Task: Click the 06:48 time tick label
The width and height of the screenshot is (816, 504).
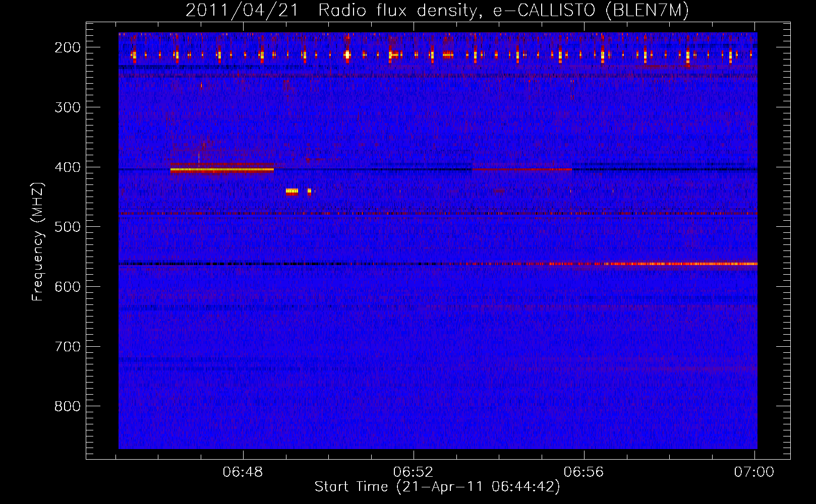Action: tap(243, 472)
